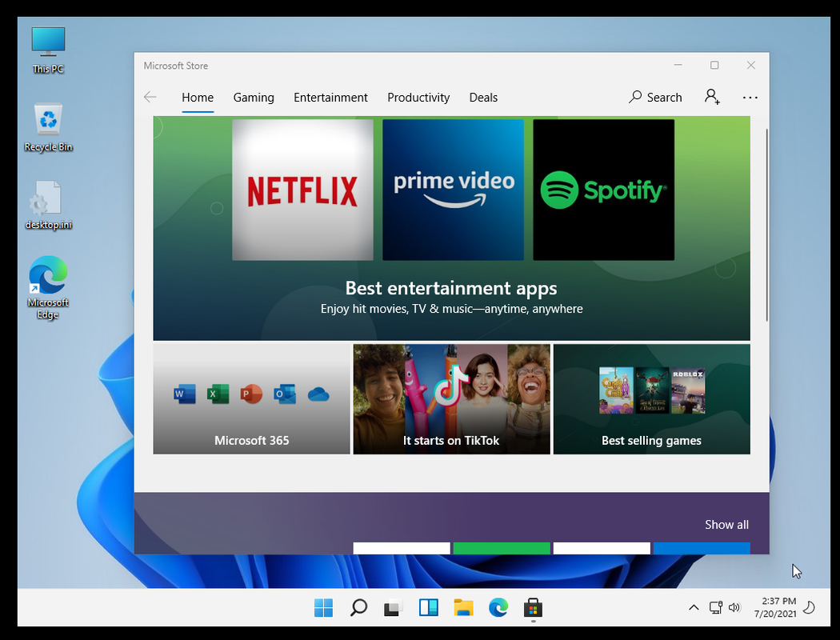Open Microsoft Edge from the taskbar
This screenshot has height=640, width=840.
click(498, 608)
